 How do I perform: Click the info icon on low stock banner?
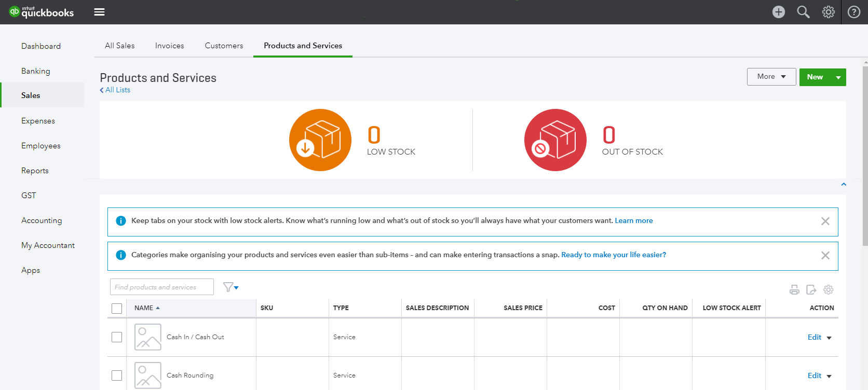[121, 221]
